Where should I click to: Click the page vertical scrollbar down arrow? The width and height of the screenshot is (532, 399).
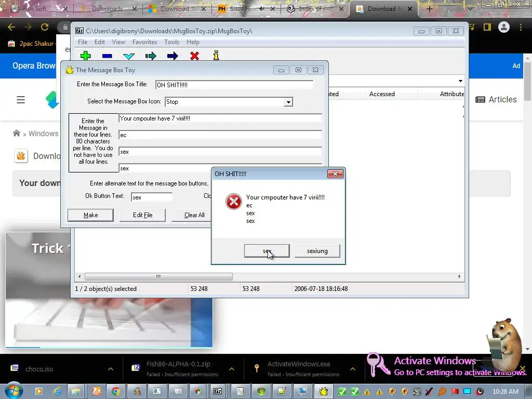528,349
